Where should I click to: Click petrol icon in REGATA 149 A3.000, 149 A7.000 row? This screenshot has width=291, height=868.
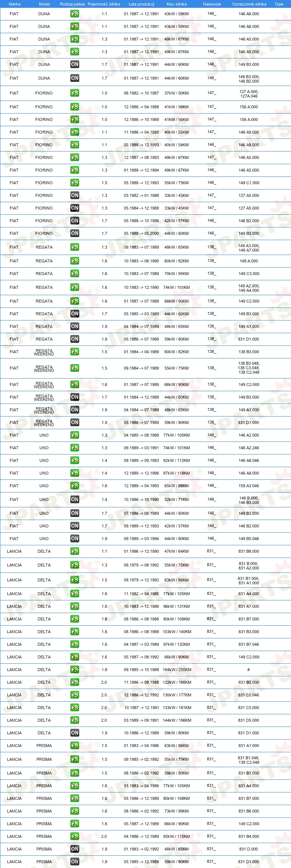(x=75, y=247)
